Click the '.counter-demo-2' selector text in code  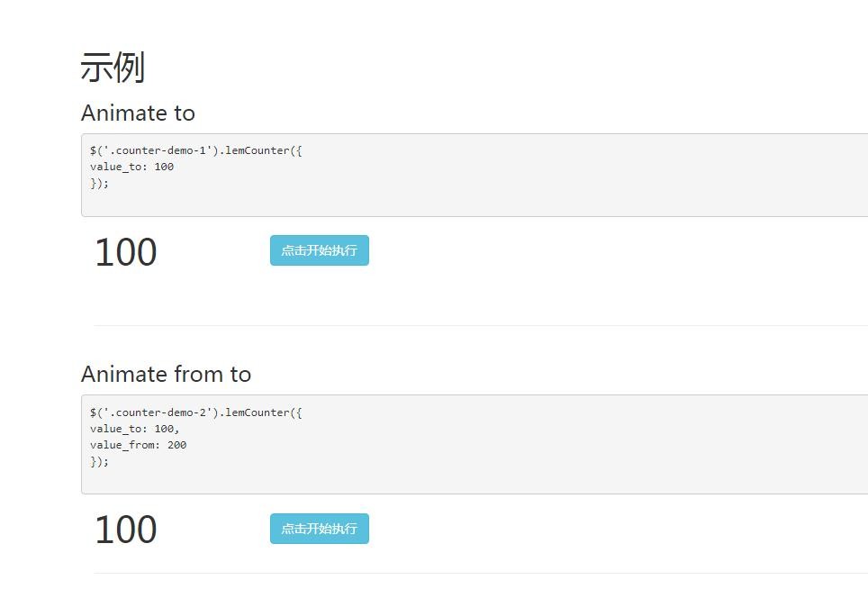tap(158, 412)
